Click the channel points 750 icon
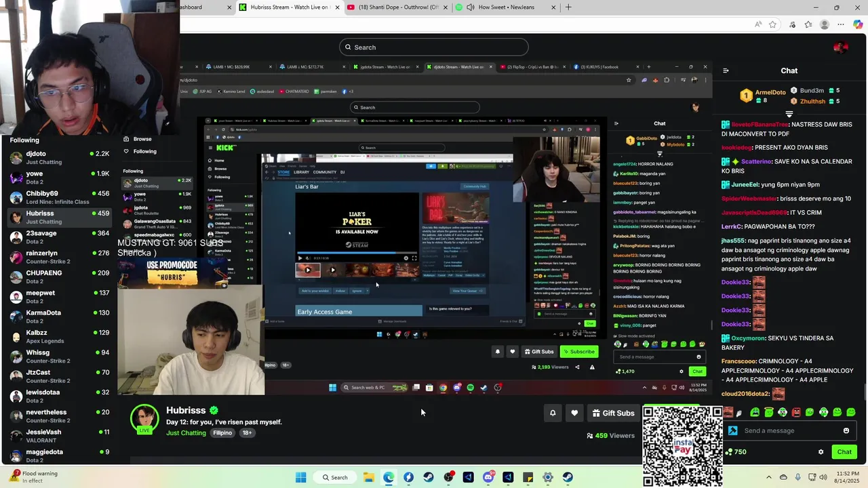This screenshot has width=868, height=488. coord(729,452)
